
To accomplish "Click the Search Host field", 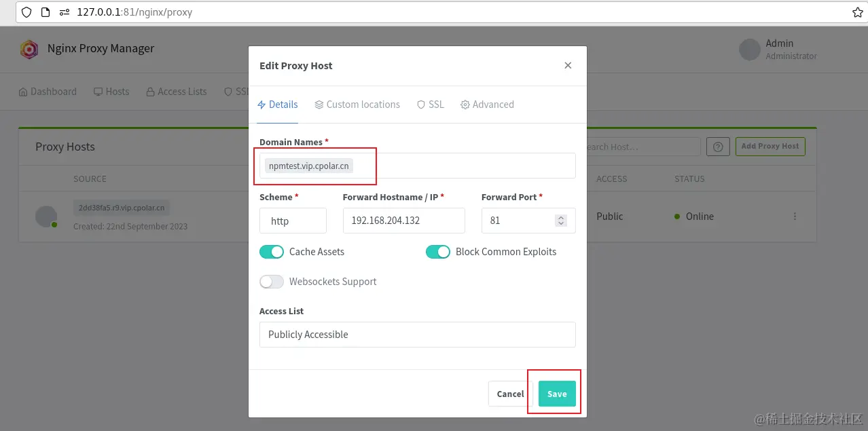I will tap(642, 147).
